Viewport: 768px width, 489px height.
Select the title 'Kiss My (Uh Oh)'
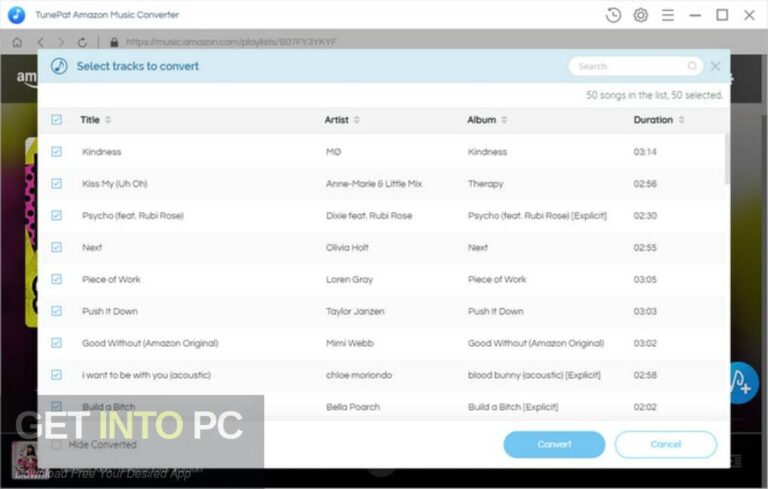coord(115,184)
